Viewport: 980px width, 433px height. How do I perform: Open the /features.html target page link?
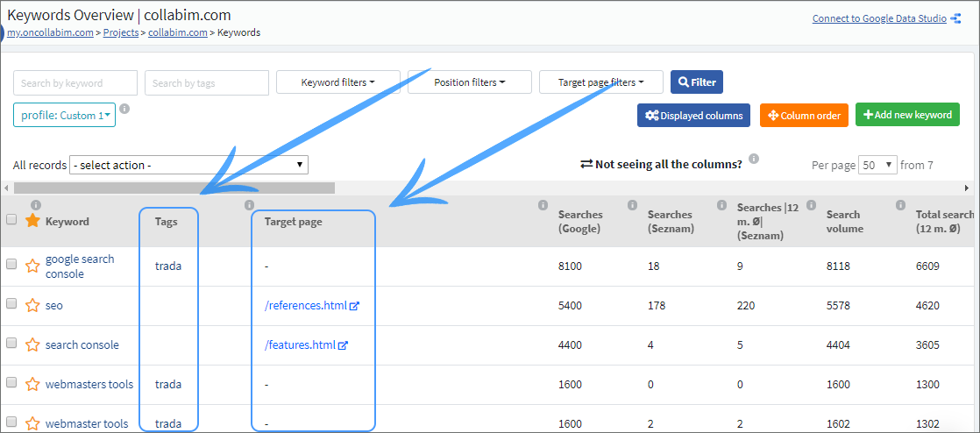(x=300, y=344)
